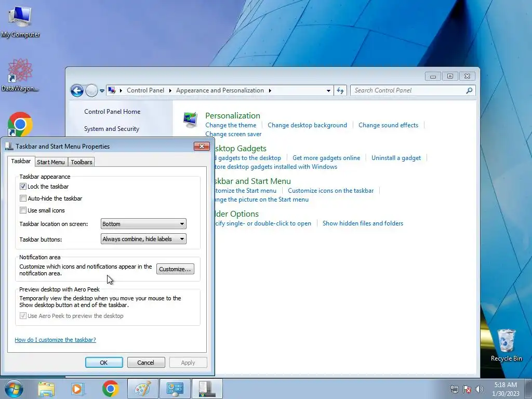Open System and Security in the sidebar
532x399 pixels.
(x=112, y=129)
